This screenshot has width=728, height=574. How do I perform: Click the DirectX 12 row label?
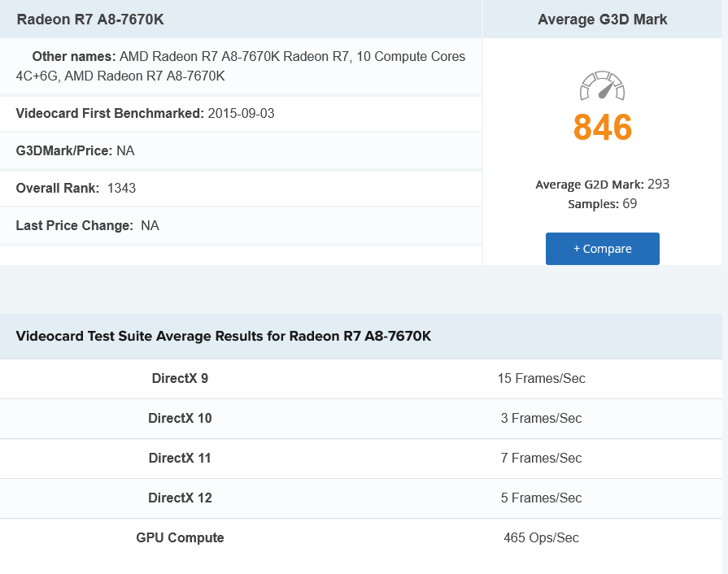coord(180,498)
